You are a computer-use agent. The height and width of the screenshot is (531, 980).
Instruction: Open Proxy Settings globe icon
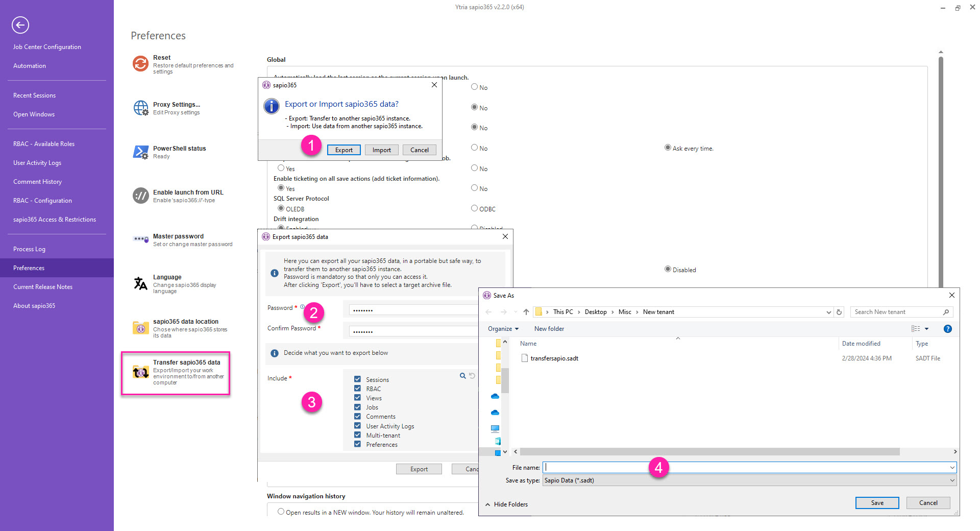[141, 108]
